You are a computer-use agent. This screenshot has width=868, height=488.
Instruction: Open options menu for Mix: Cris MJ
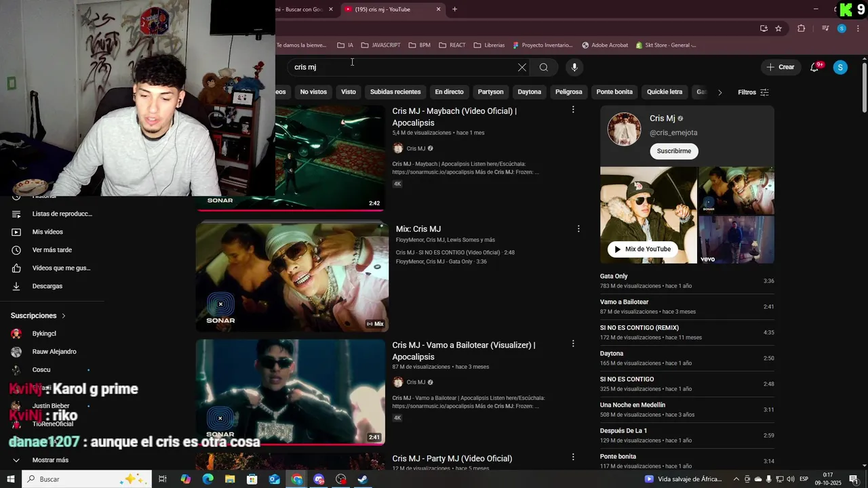tap(578, 229)
